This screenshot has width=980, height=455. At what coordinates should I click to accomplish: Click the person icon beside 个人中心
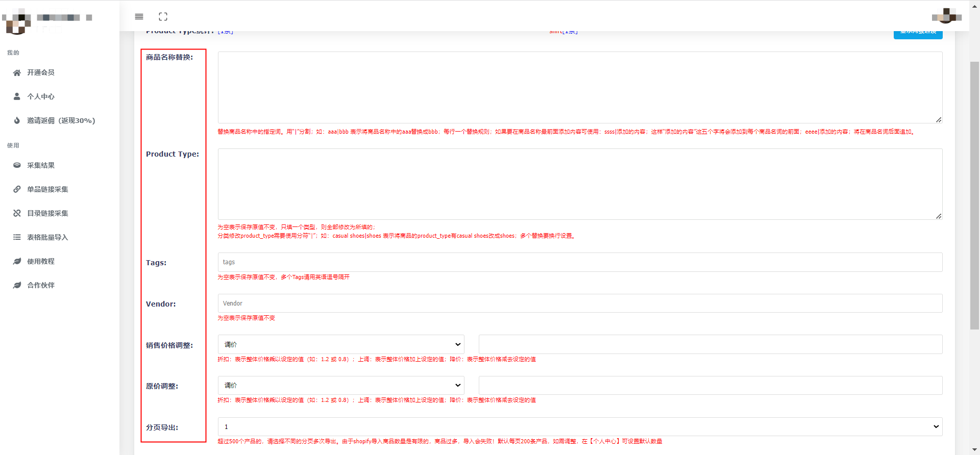tap(17, 96)
